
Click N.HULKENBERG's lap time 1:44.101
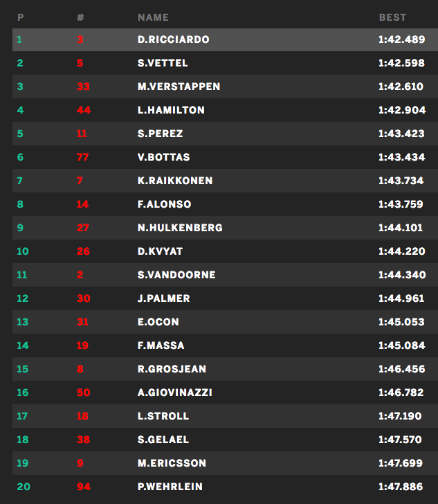click(x=401, y=228)
